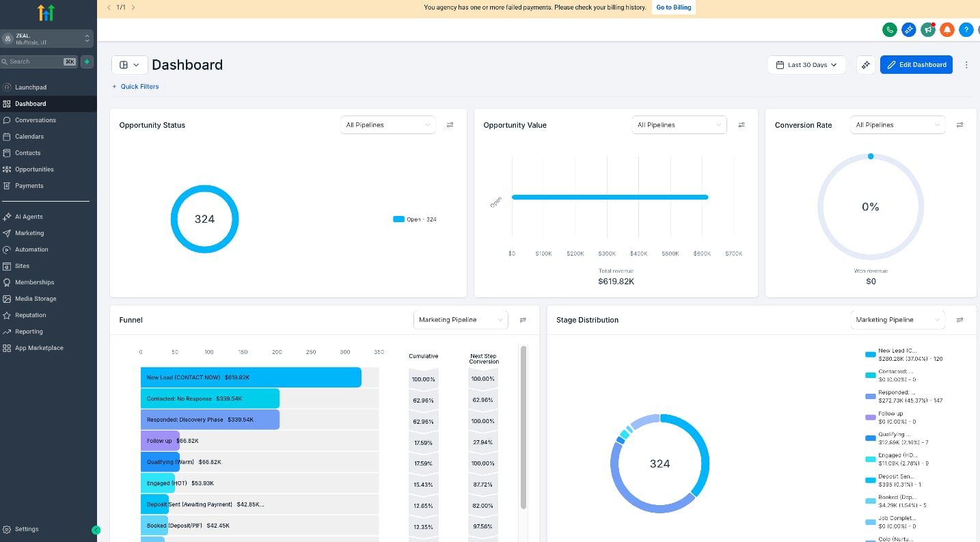Open the Marketing Pipeline dropdown in Funnel card

coord(460,319)
